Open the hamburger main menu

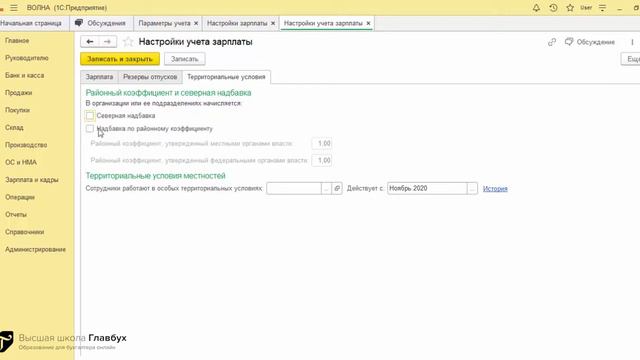pyautogui.click(x=14, y=8)
